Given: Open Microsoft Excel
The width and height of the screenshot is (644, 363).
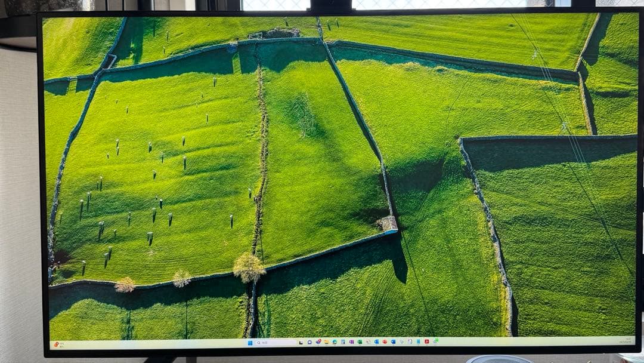Looking at the screenshot, I should pyautogui.click(x=360, y=344).
